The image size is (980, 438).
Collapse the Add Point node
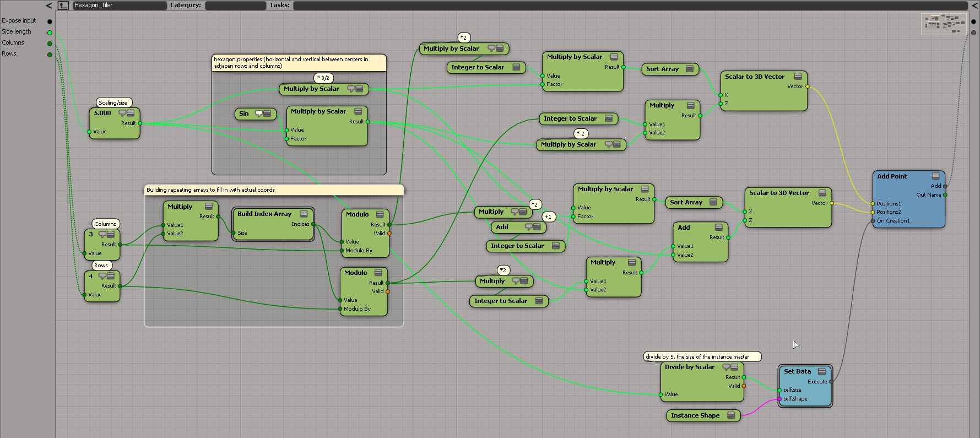(x=935, y=176)
